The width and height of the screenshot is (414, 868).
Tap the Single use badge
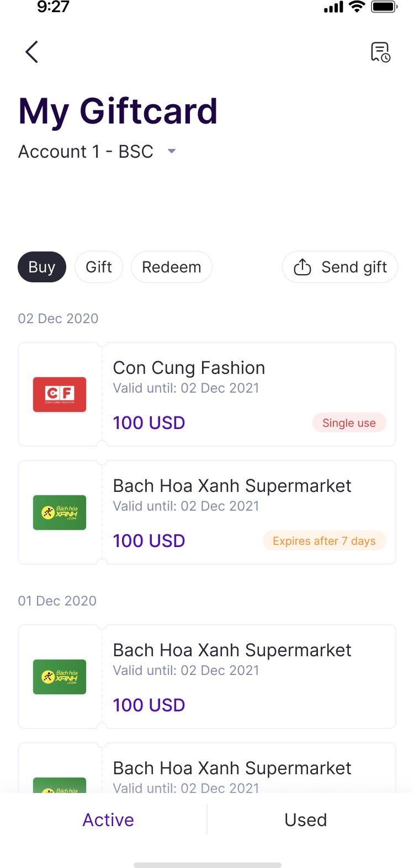[x=349, y=423]
